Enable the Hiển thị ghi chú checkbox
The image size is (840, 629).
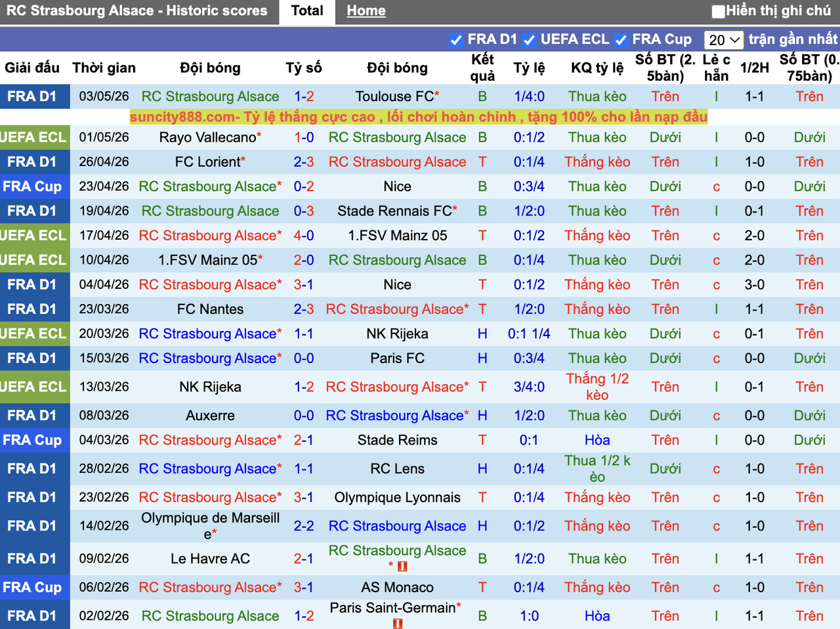(x=719, y=11)
